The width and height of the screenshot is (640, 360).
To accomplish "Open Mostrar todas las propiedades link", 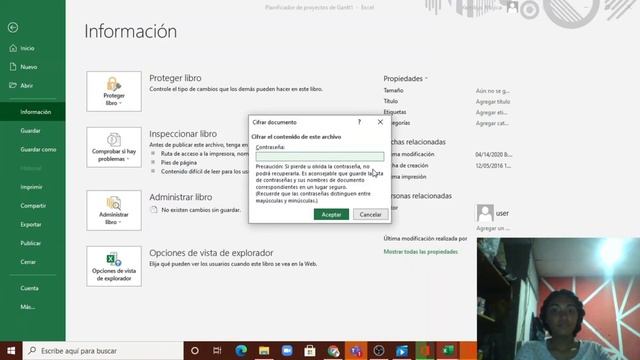I will point(420,252).
